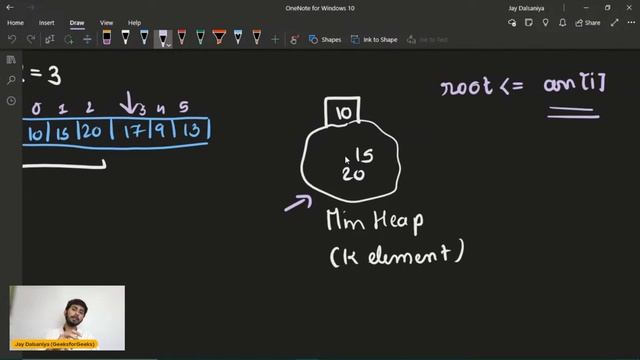This screenshot has width=640, height=360.
Task: Open search from the sidebar magnifier
Action: (11, 80)
